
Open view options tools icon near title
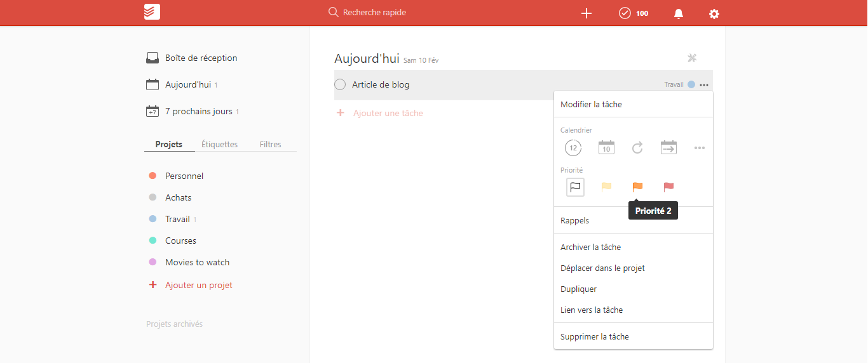692,58
